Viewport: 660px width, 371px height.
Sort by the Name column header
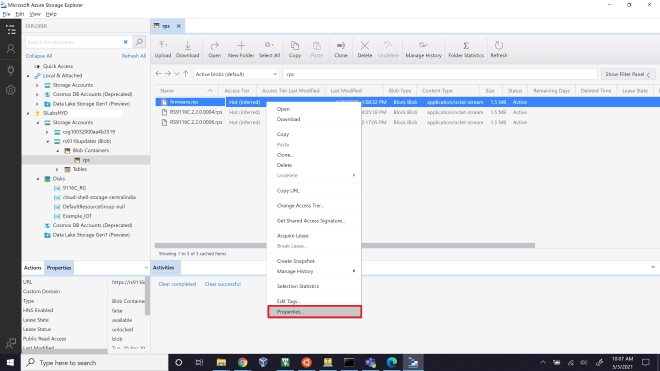click(x=186, y=91)
